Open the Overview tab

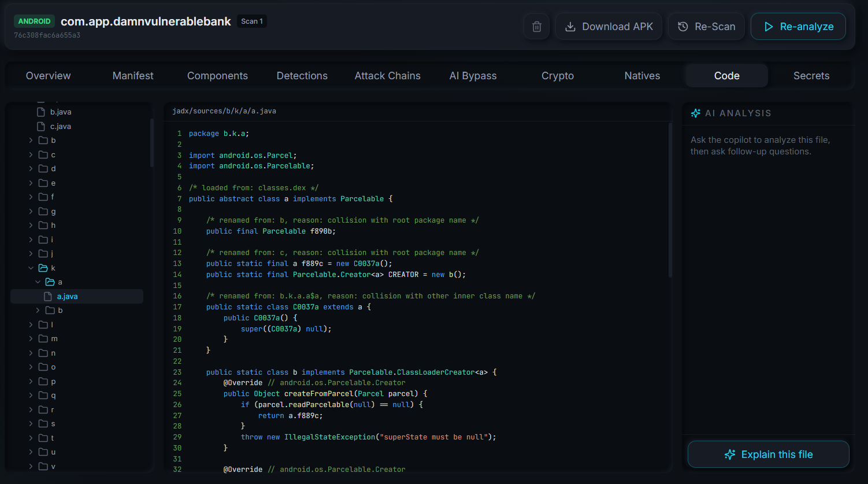49,76
